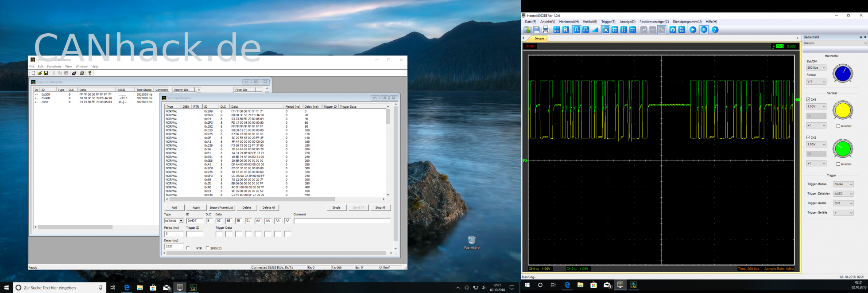
Task: Pause acquisition with the blue pause icon
Action: click(x=704, y=30)
